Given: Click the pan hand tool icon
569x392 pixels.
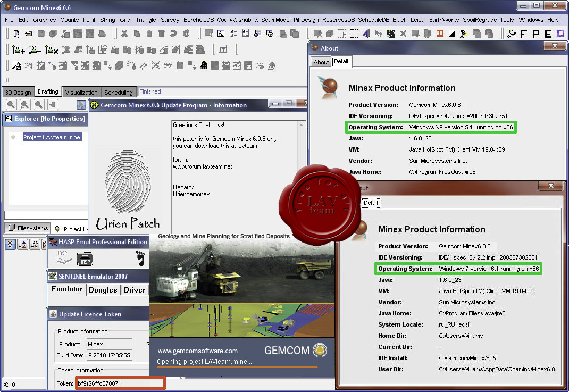Looking at the screenshot, I should coord(53,105).
